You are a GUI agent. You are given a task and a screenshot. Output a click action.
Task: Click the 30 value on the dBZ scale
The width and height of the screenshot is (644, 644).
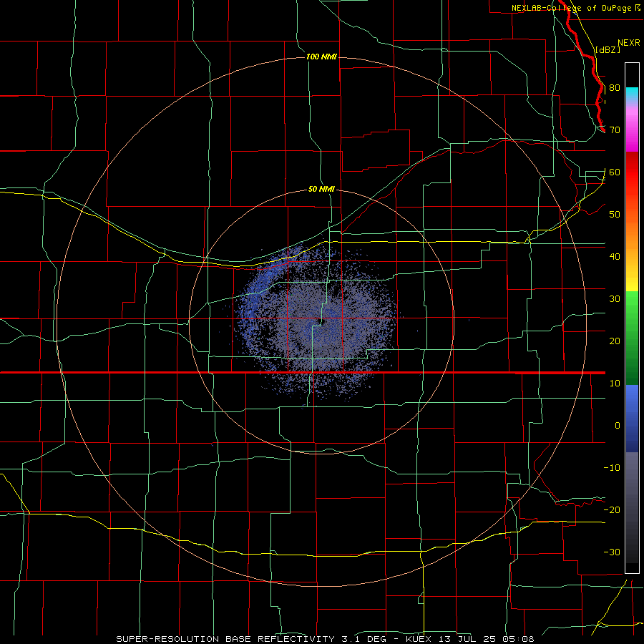coord(615,299)
